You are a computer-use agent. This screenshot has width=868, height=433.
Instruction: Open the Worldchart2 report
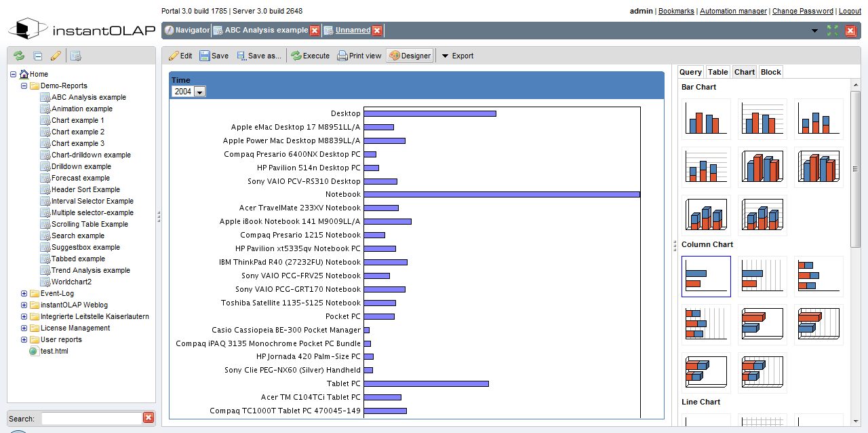(71, 282)
